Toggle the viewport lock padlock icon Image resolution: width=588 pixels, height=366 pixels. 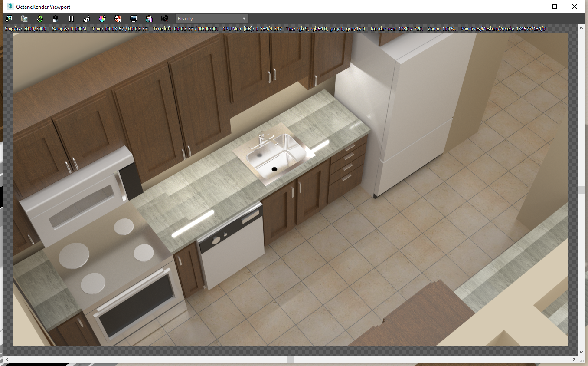[x=56, y=19]
